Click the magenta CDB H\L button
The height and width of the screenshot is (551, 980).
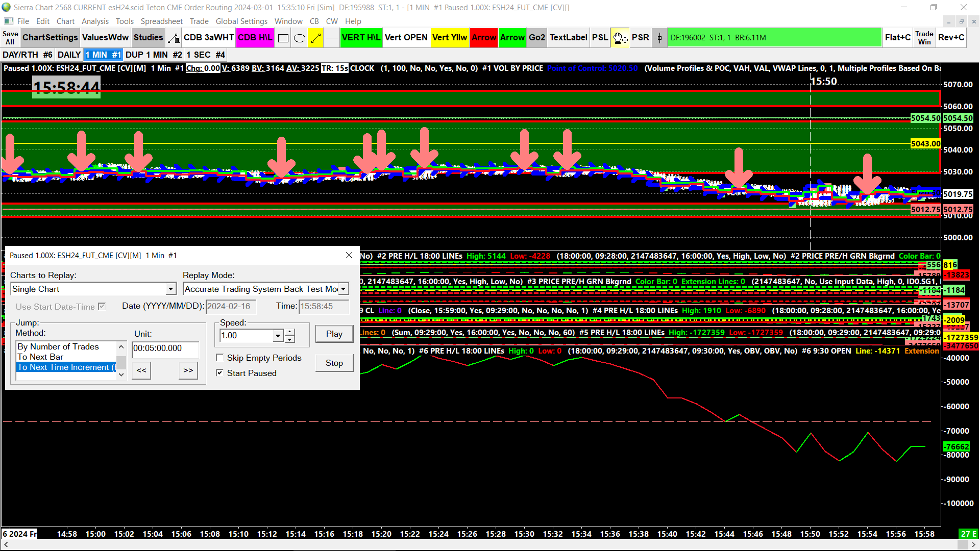(255, 38)
